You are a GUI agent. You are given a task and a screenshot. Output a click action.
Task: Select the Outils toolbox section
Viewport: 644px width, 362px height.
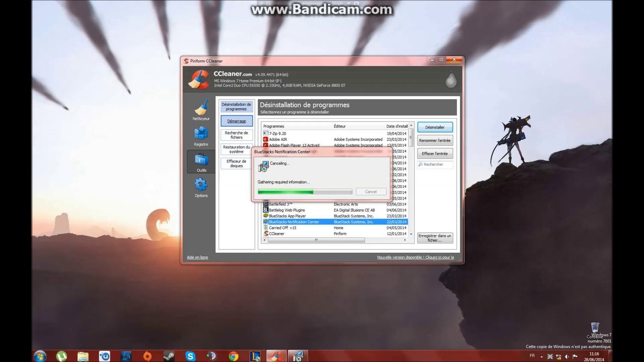tap(201, 162)
